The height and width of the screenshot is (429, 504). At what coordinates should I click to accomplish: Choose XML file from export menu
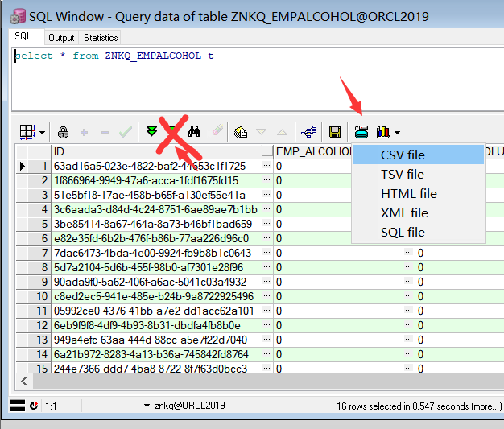point(418,212)
